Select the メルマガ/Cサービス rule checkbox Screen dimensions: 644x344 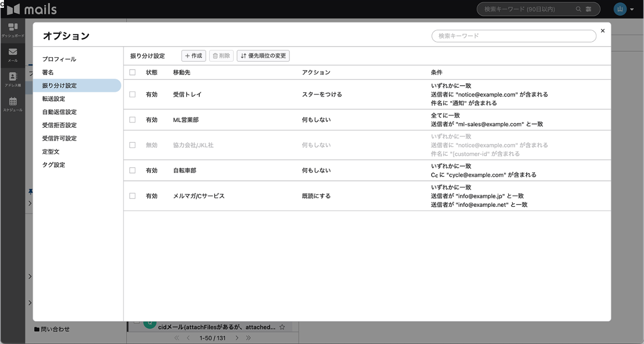132,196
